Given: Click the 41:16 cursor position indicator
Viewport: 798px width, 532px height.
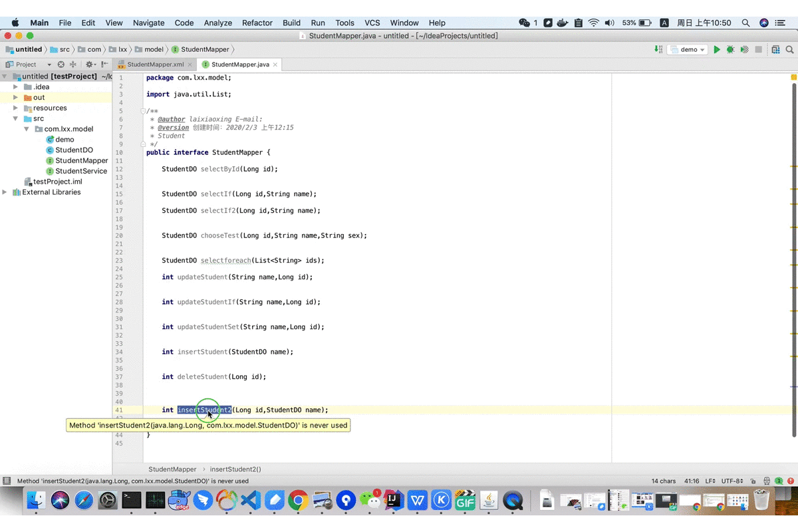Looking at the screenshot, I should click(692, 481).
